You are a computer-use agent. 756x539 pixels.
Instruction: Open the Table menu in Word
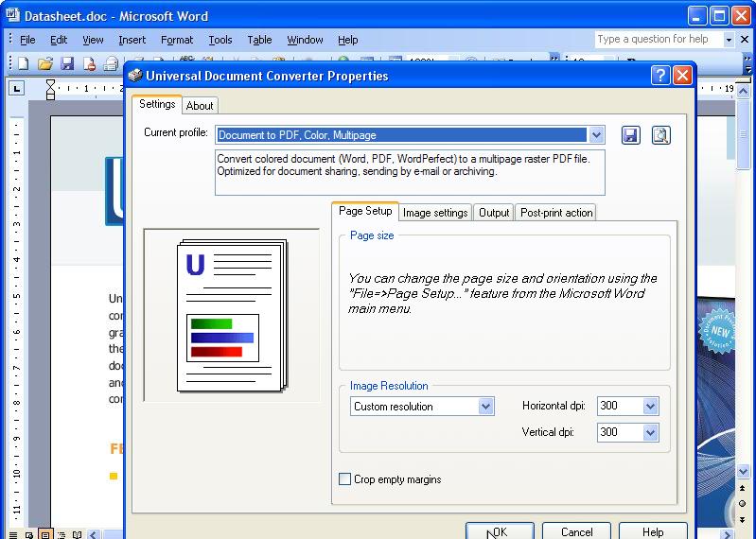[x=259, y=40]
